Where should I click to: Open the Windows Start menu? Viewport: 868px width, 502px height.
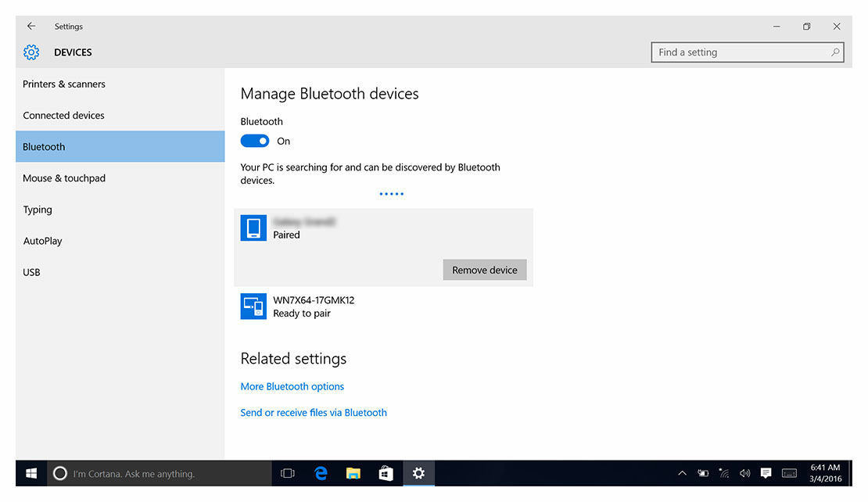point(31,473)
